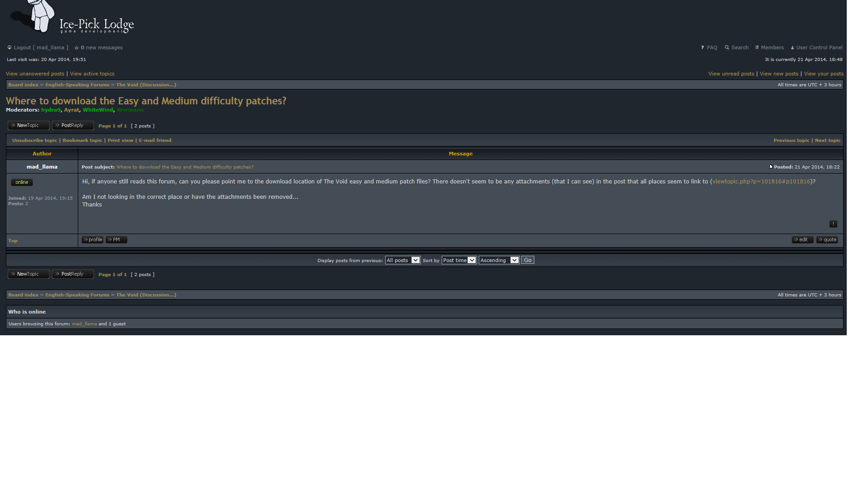Click the Logout icon
The height and width of the screenshot is (488, 868).
coord(9,47)
